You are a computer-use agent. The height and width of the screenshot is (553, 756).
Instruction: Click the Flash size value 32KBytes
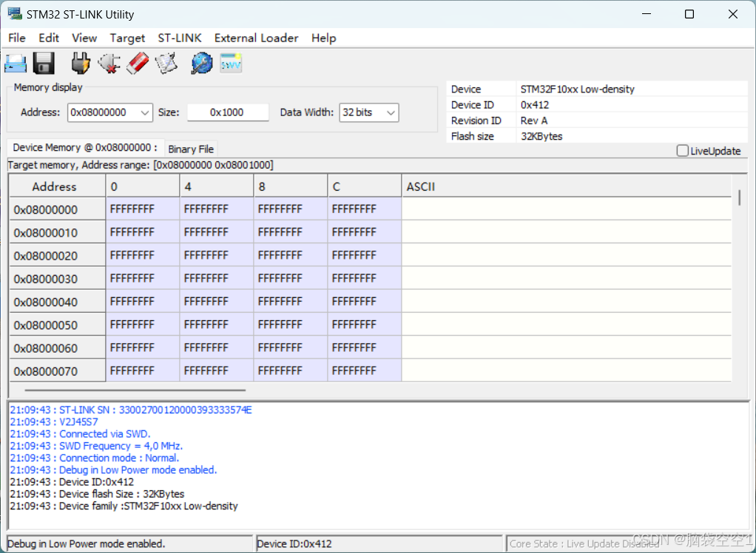pyautogui.click(x=541, y=136)
